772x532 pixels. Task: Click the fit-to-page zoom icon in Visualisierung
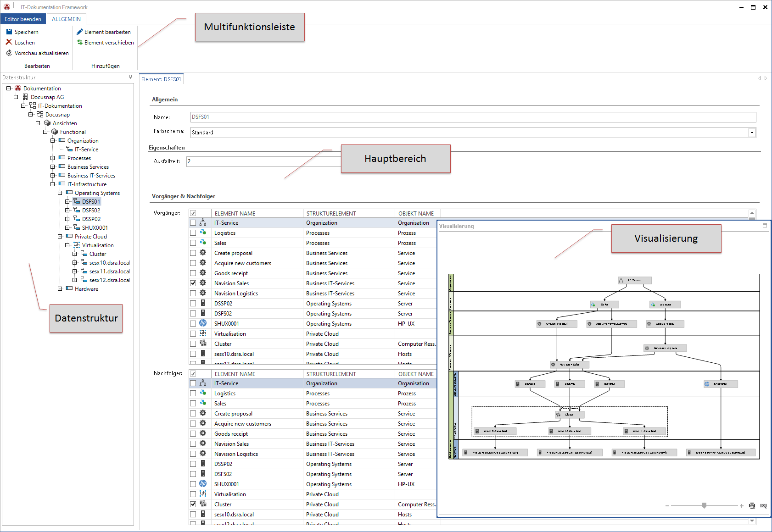point(752,506)
